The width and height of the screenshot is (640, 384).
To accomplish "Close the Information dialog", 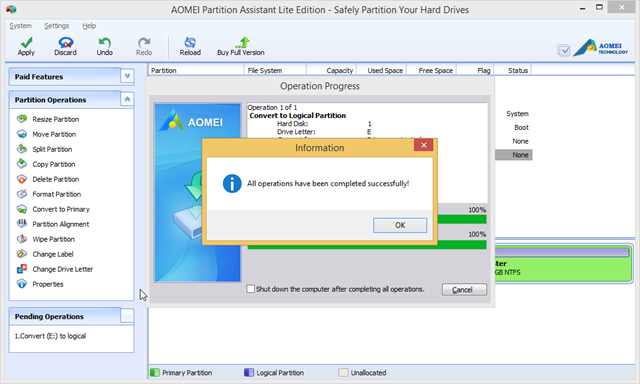I will pos(424,145).
